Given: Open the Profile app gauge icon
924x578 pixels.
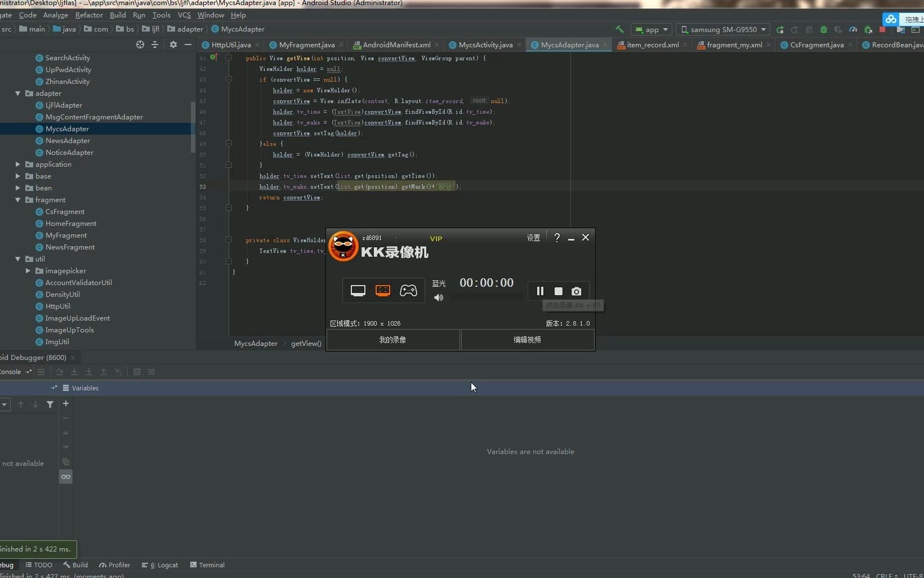Looking at the screenshot, I should tap(853, 30).
